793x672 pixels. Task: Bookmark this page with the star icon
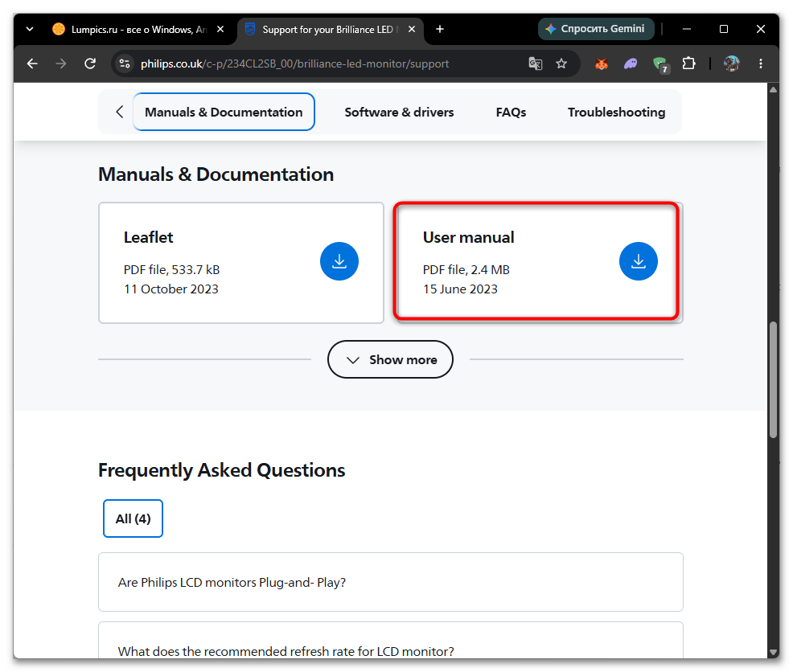coord(561,64)
